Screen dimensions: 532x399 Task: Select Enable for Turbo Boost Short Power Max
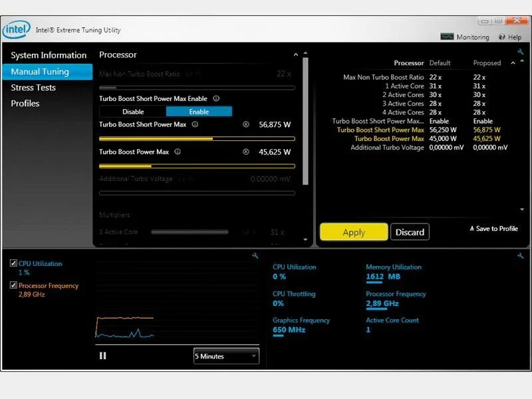pos(199,112)
